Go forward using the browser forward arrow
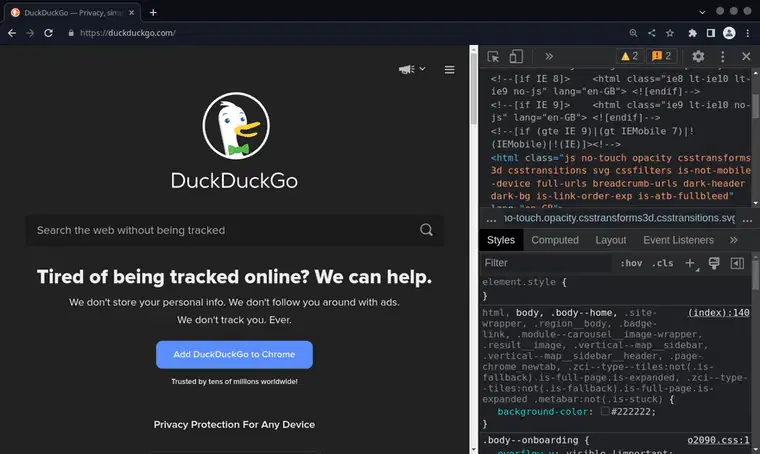This screenshot has height=454, width=760. (x=30, y=33)
